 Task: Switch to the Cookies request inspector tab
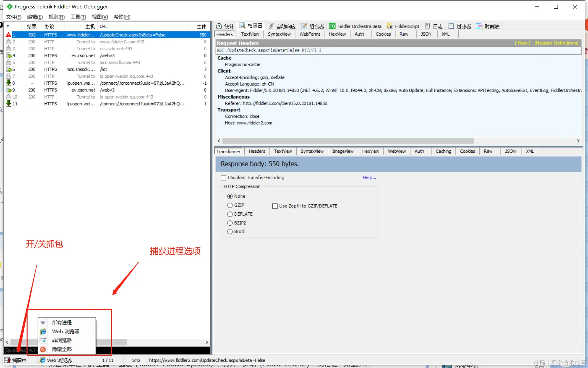(x=383, y=34)
